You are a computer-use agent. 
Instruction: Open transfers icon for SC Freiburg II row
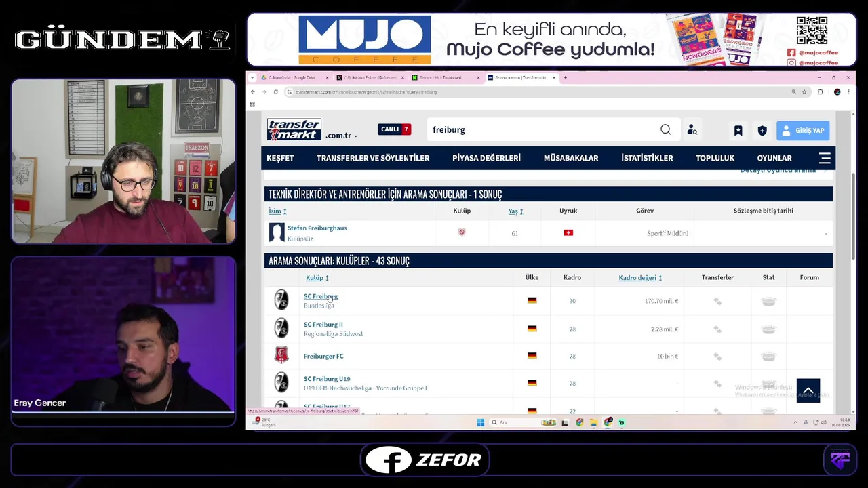pos(717,329)
